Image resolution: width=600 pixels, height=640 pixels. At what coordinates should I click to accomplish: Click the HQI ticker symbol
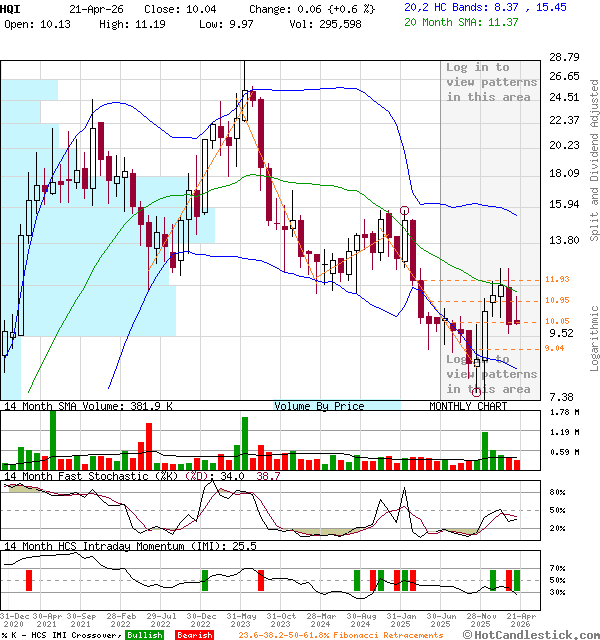11,7
